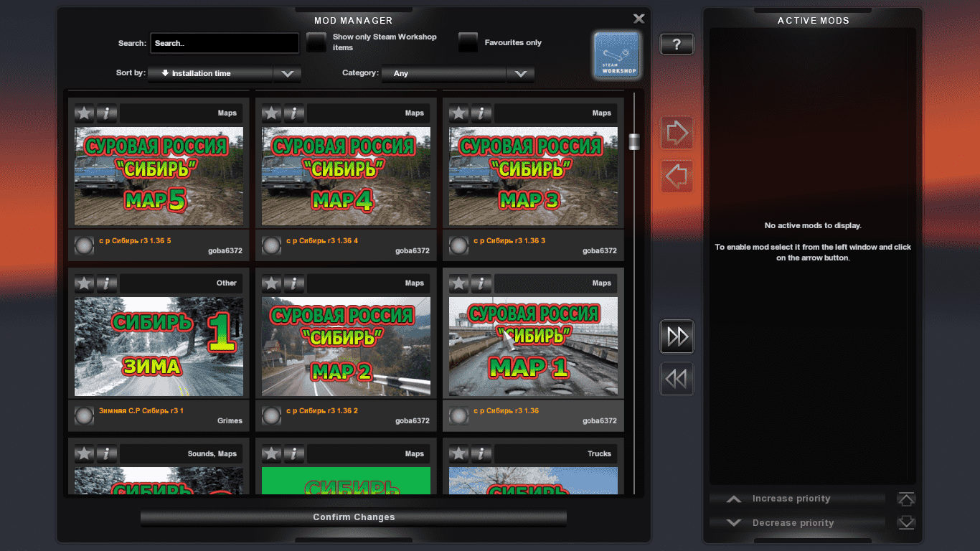Deactivate mod with left arrow button
980x551 pixels.
pos(677,176)
